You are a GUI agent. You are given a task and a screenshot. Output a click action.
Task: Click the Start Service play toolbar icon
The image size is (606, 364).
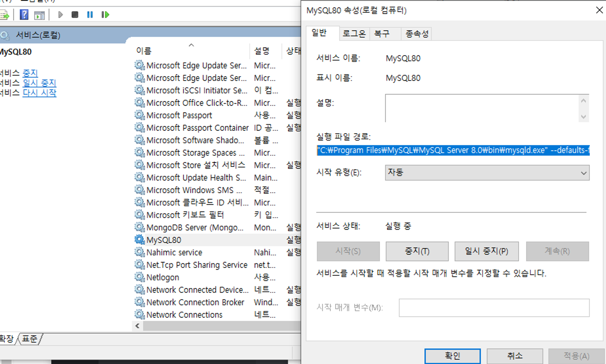[x=60, y=15]
